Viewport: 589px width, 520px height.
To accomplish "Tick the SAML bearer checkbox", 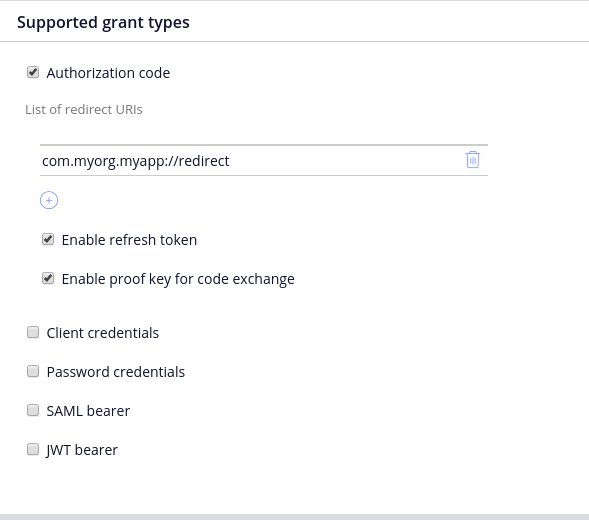I will coord(33,410).
